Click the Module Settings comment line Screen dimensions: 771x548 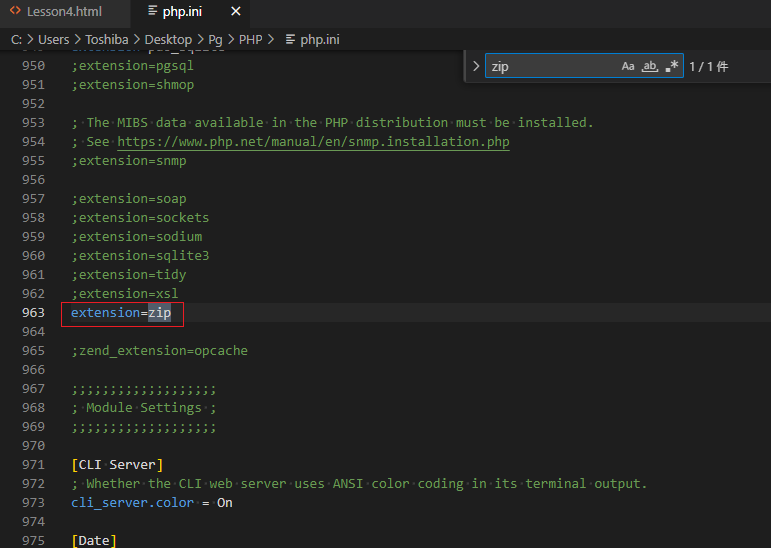[x=144, y=408]
